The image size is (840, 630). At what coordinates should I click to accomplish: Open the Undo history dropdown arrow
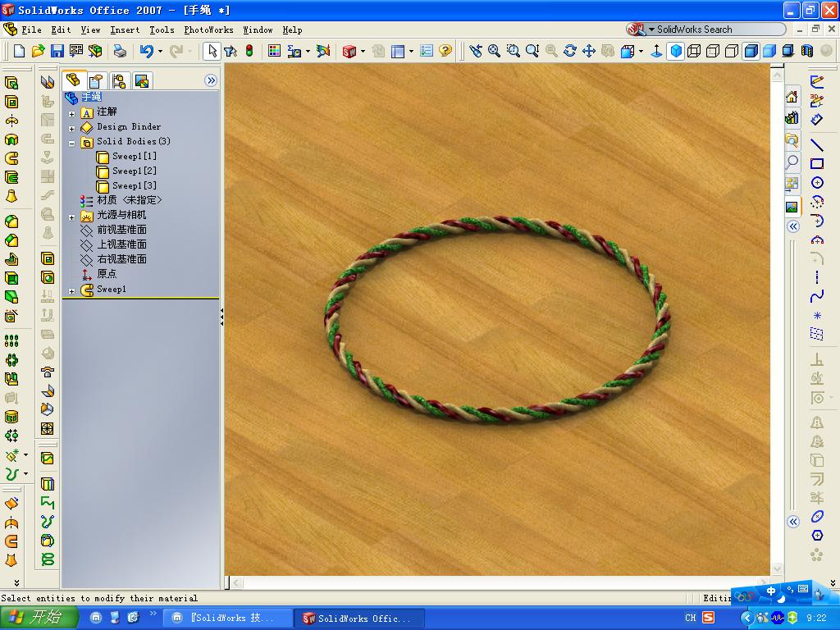(x=160, y=52)
